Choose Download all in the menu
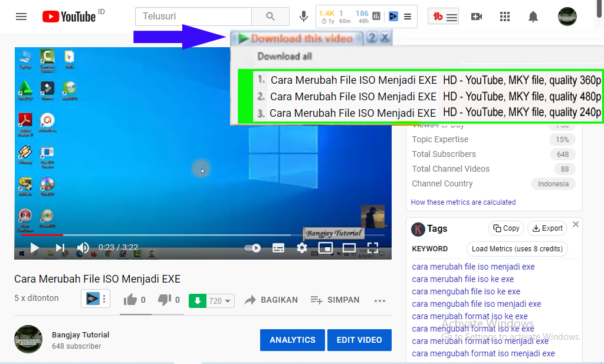This screenshot has width=604, height=364. [285, 56]
